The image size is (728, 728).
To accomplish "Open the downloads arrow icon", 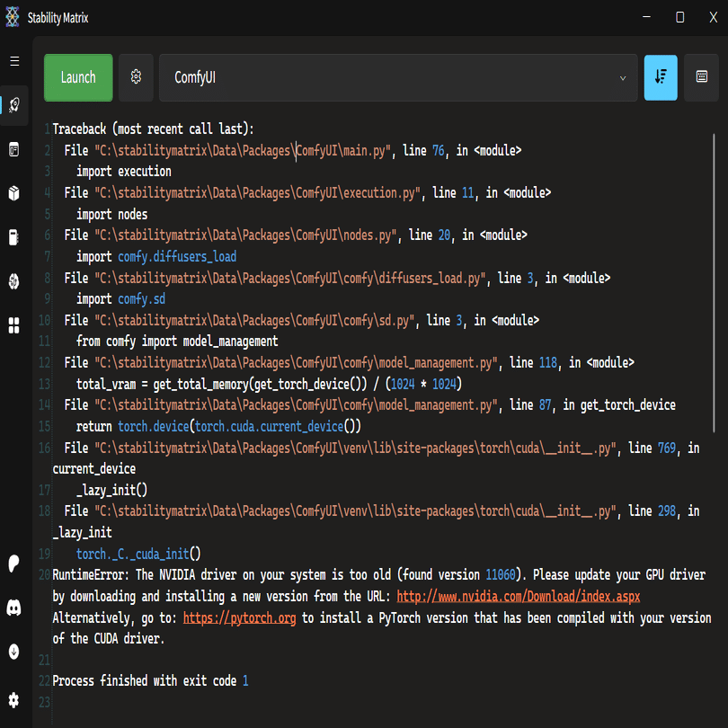I will pyautogui.click(x=14, y=653).
